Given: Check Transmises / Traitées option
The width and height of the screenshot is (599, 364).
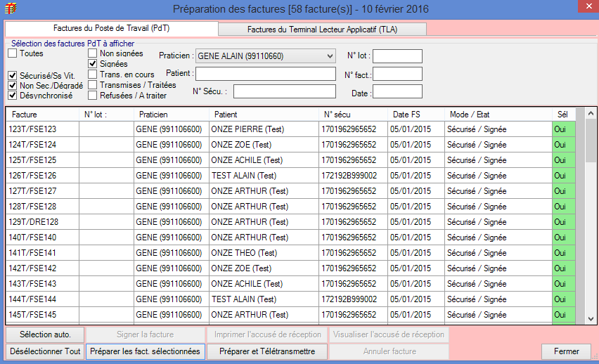Looking at the screenshot, I should (x=93, y=85).
